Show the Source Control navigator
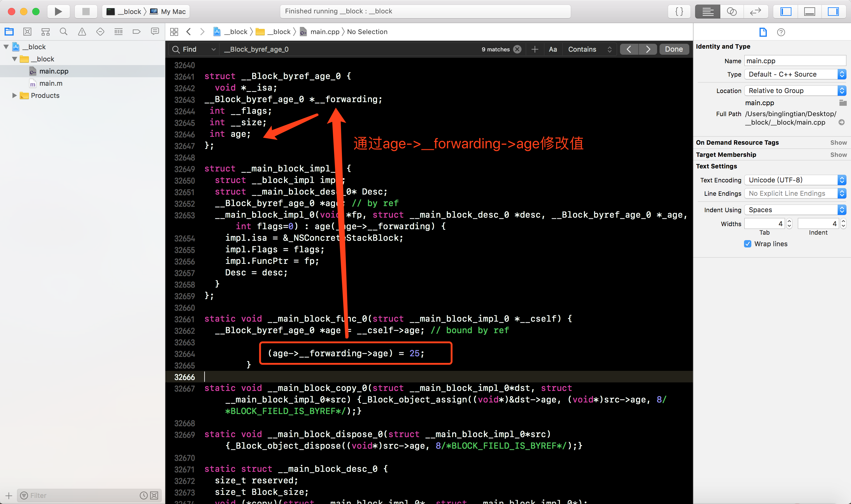851x504 pixels. pos(27,32)
